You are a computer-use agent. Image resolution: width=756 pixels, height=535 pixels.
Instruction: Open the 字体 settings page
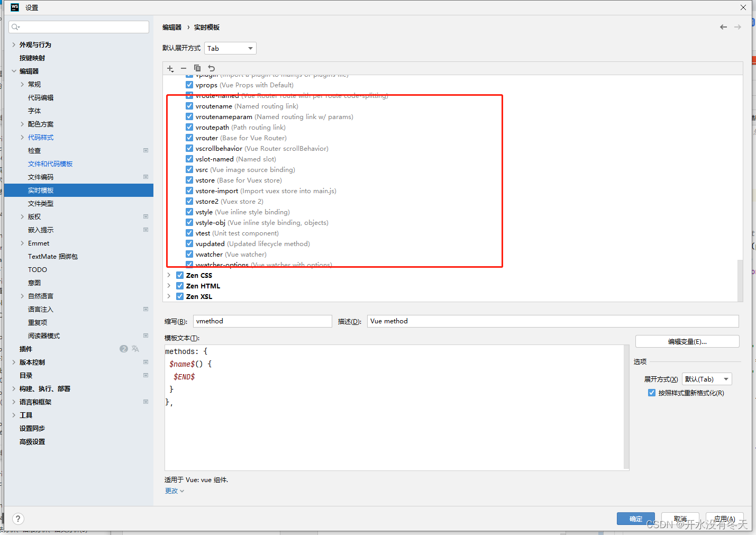34,111
